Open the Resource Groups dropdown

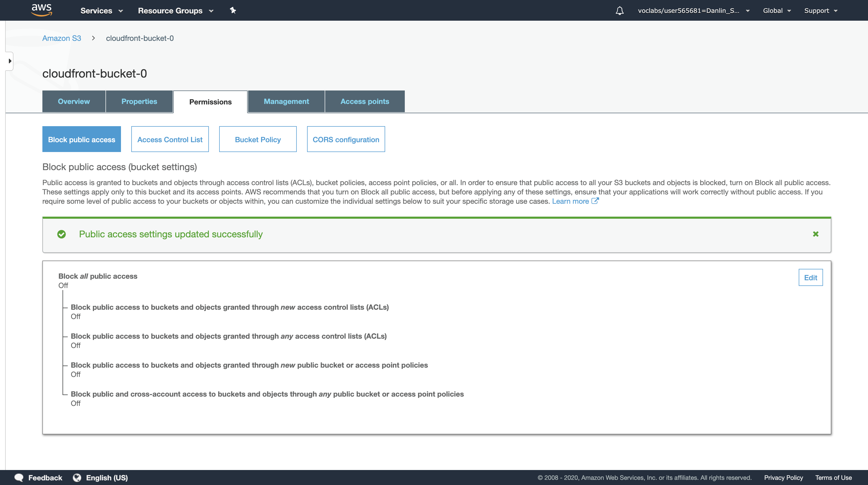[176, 11]
